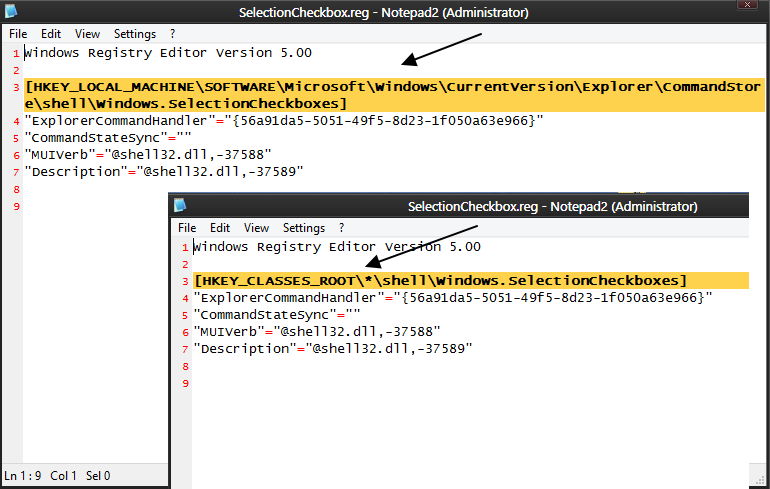770x489 pixels.
Task: Close the back Notepad2 window
Action: click(x=747, y=4)
